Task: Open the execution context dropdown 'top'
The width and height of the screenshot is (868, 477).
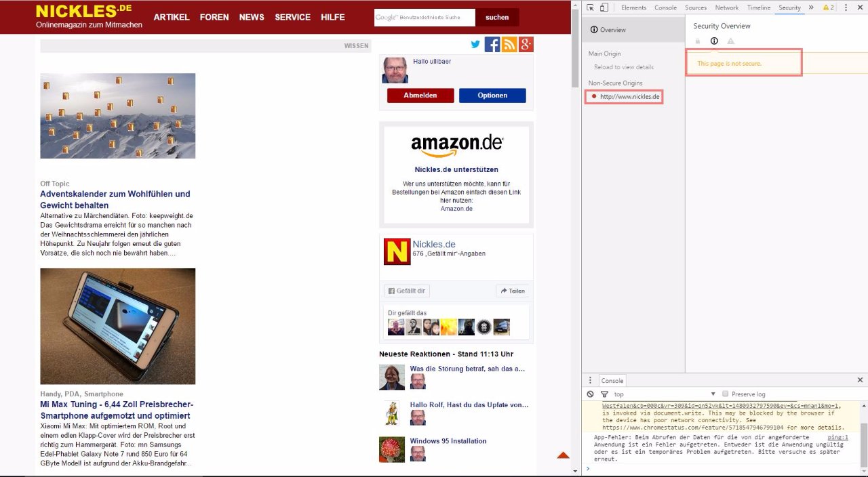Action: [665, 394]
